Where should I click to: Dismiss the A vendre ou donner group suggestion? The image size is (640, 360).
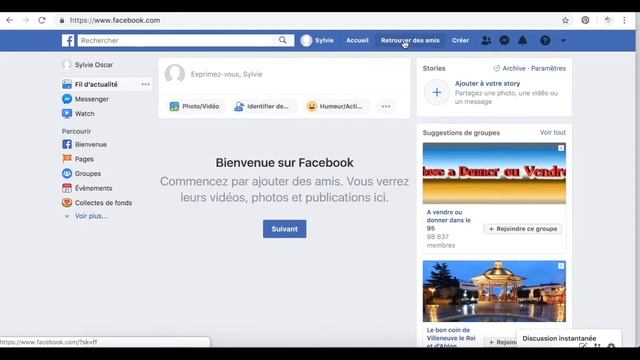click(561, 148)
